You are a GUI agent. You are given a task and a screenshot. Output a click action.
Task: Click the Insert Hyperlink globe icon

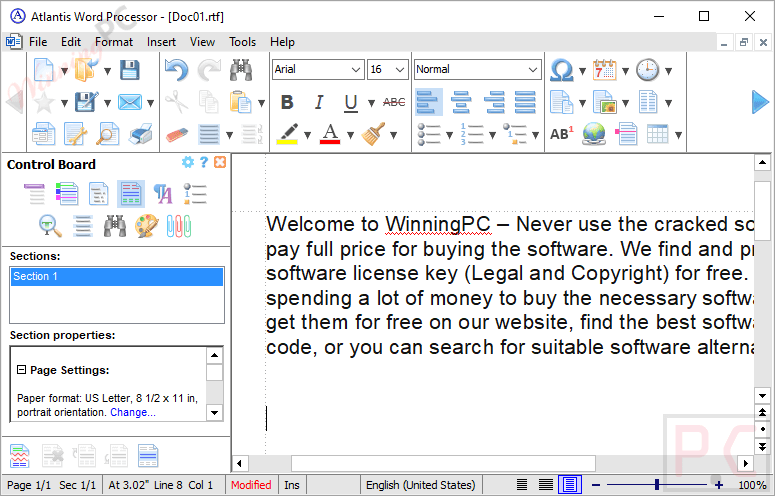[x=594, y=134]
